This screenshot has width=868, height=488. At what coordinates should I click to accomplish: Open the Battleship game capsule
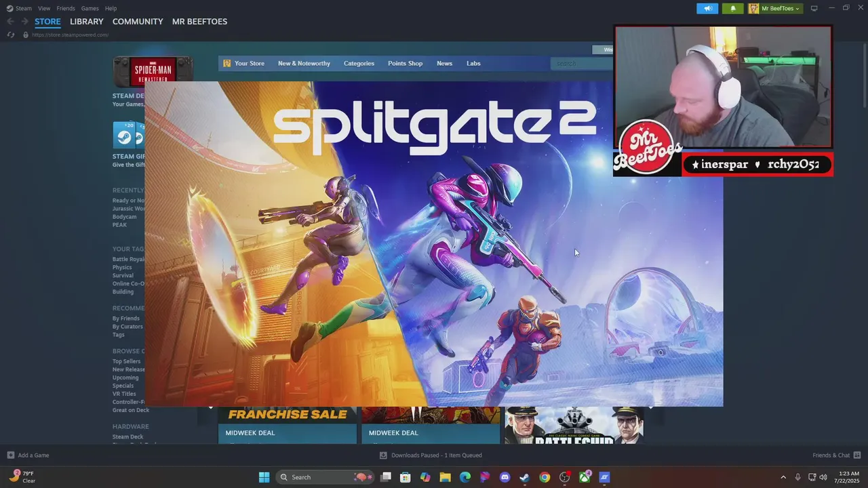pos(574,425)
